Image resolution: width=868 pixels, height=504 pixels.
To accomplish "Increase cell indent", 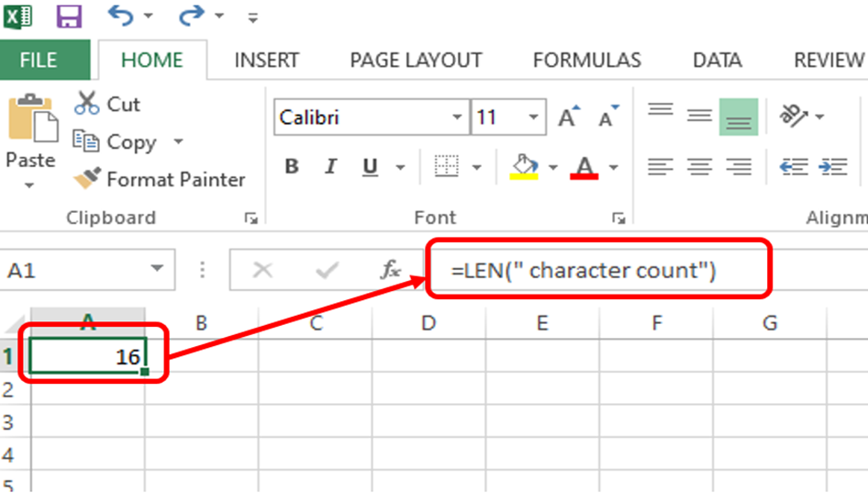I will coord(832,166).
